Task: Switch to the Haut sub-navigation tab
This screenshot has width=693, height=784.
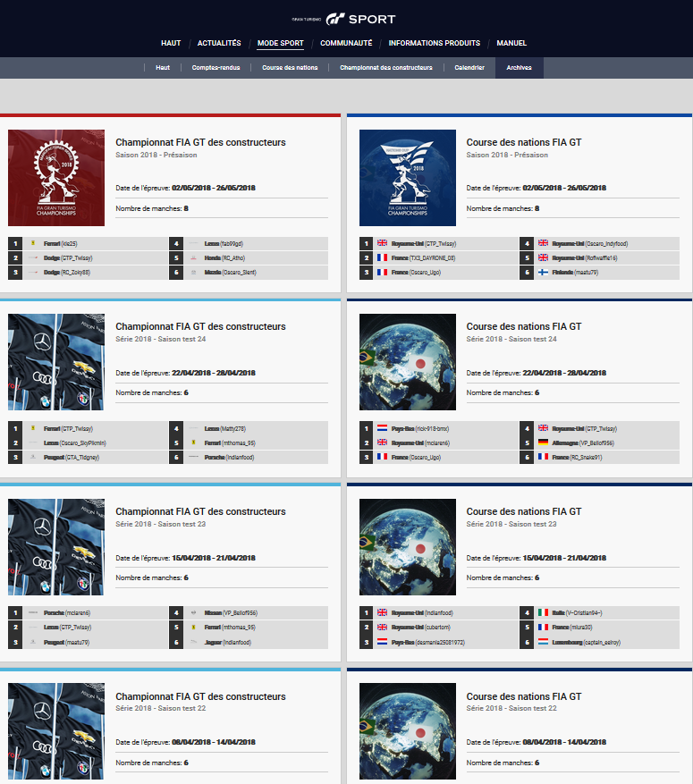Action: coord(163,68)
